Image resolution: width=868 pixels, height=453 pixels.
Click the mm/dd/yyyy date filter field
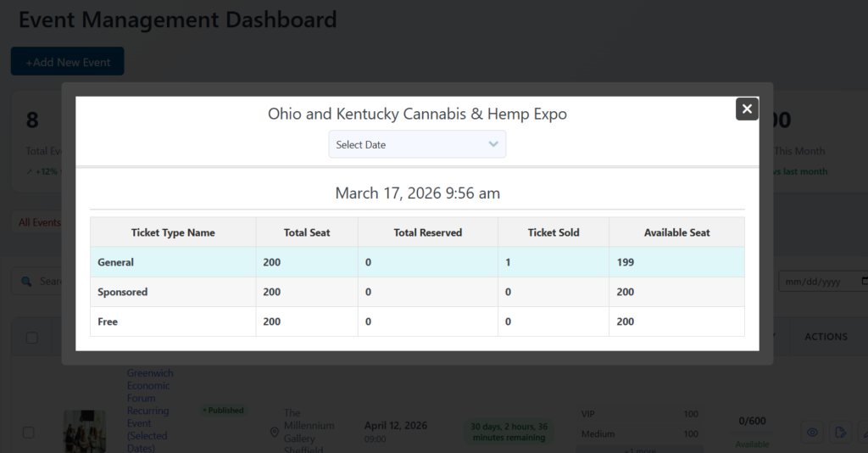pyautogui.click(x=818, y=281)
